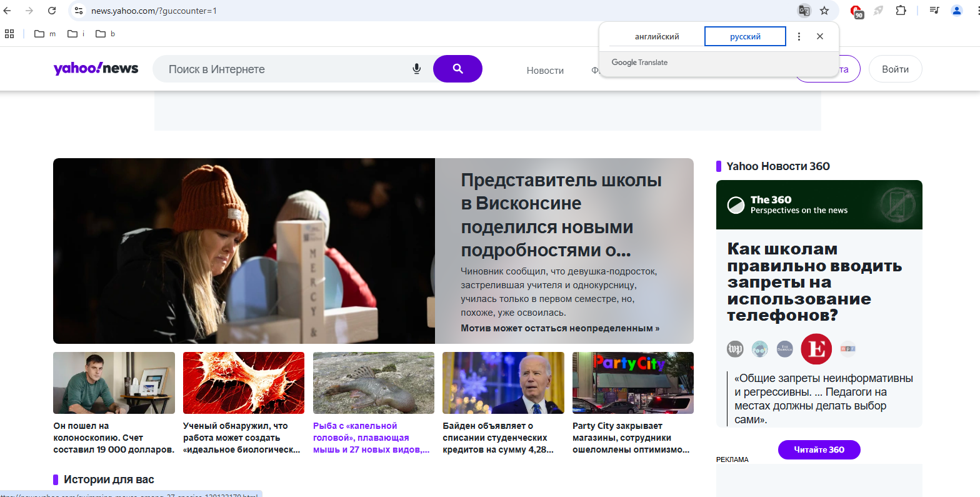The width and height of the screenshot is (980, 497).
Task: Click the "РЕКЛАМА" label
Action: point(732,459)
